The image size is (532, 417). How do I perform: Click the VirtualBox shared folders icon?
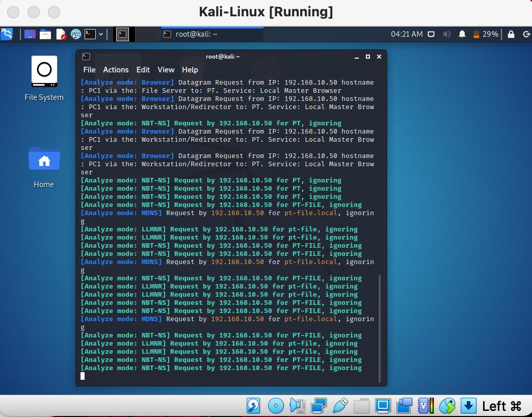tap(361, 405)
